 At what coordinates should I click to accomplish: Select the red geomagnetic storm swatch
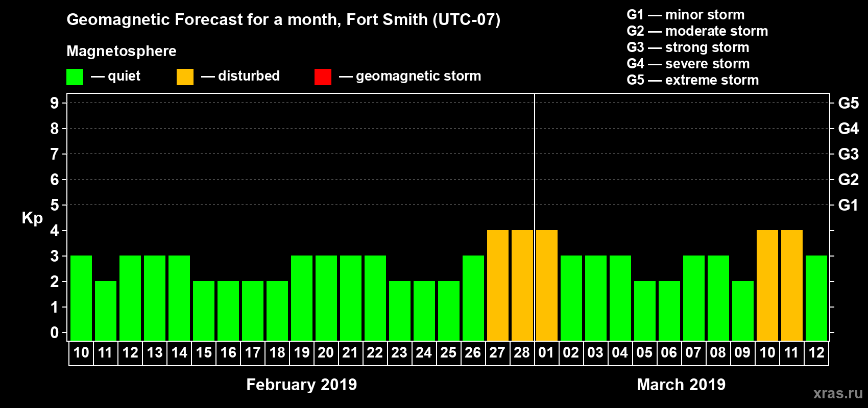(x=323, y=77)
